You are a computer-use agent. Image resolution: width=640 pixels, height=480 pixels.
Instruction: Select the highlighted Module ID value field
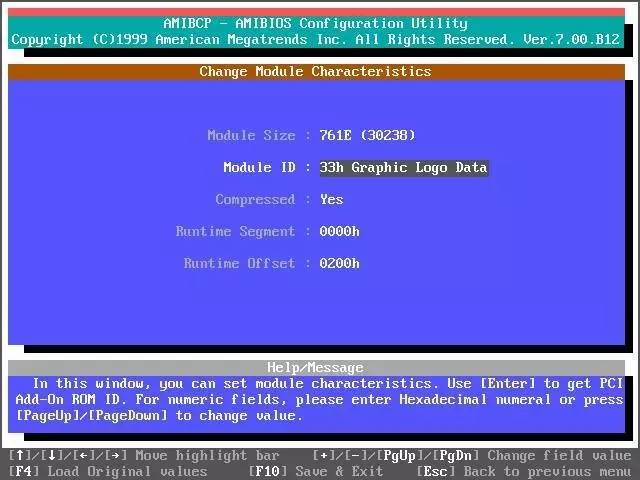tap(403, 168)
